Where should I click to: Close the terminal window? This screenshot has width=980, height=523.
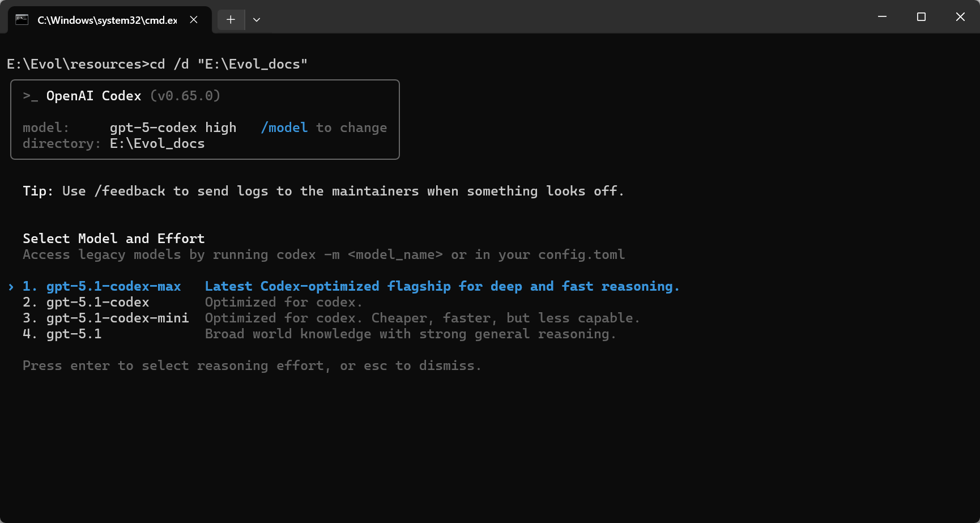click(x=960, y=17)
